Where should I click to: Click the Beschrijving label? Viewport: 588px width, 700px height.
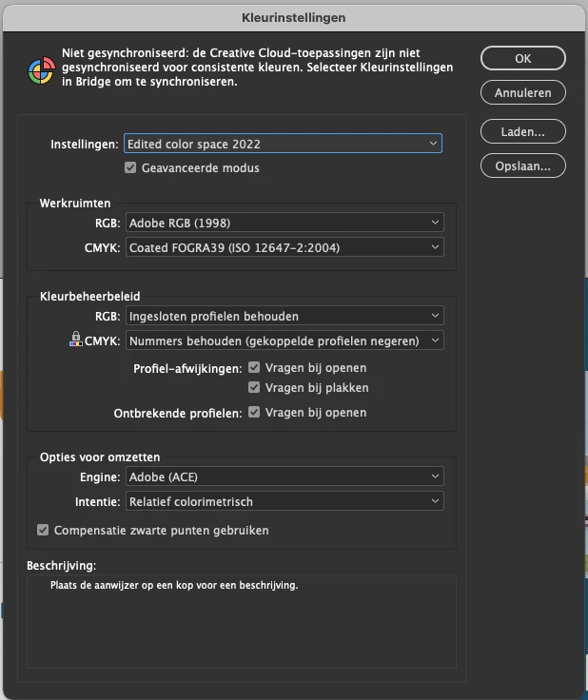click(62, 566)
